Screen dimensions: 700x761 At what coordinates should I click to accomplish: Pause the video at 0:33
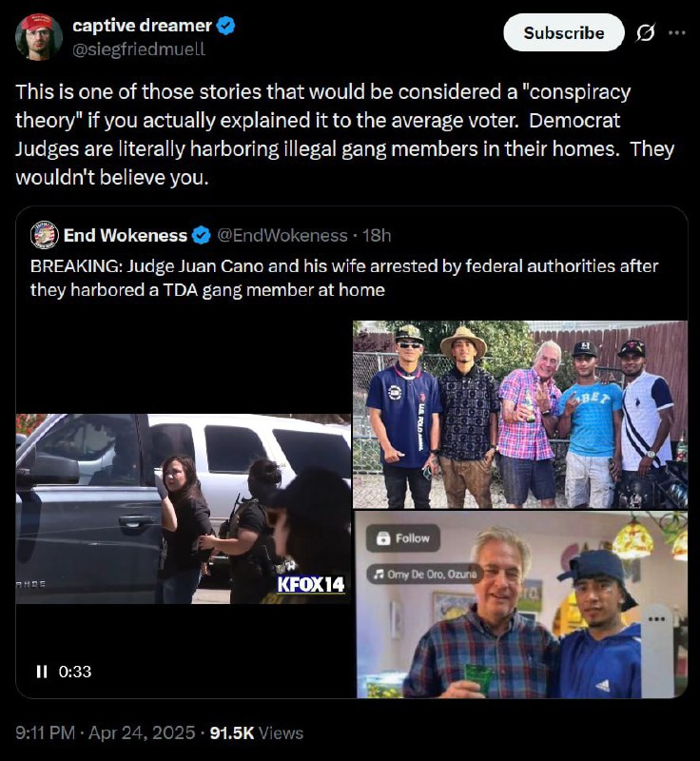coord(42,672)
